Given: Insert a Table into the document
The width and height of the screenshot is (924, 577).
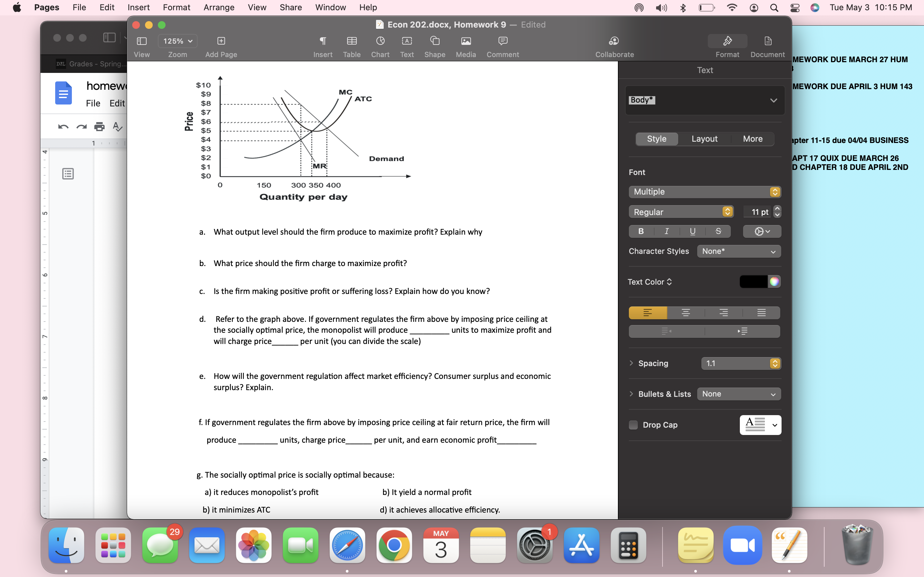Looking at the screenshot, I should (x=352, y=46).
